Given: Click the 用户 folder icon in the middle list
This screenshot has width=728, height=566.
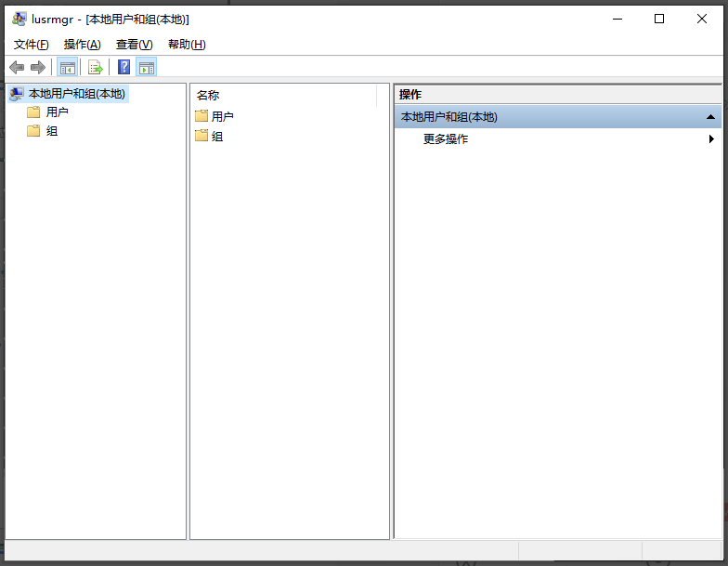Looking at the screenshot, I should click(201, 115).
